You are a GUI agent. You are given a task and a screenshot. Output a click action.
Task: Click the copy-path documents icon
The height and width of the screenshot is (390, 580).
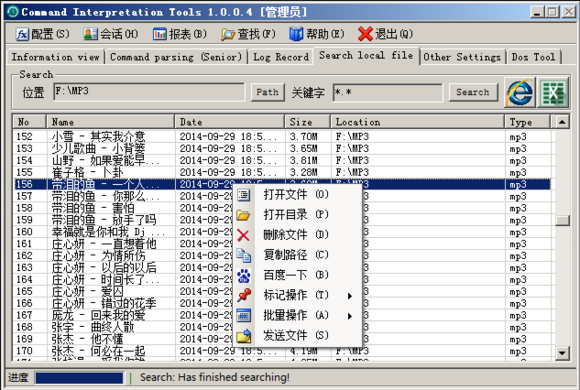pos(243,255)
